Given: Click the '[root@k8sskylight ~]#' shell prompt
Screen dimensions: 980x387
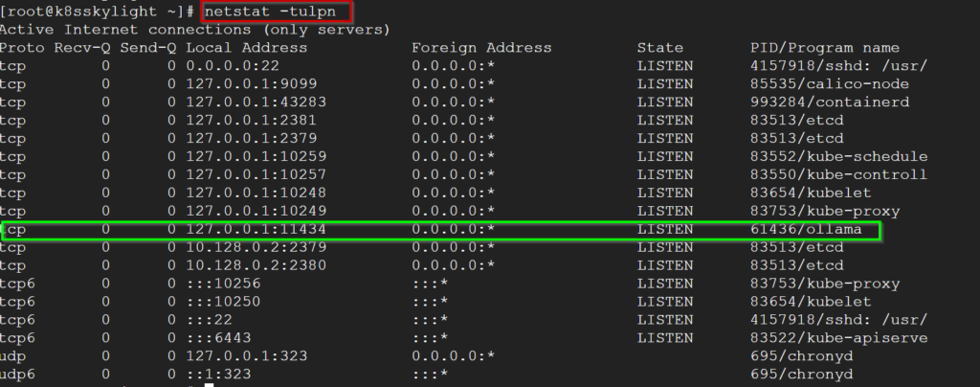Looking at the screenshot, I should 99,11.
